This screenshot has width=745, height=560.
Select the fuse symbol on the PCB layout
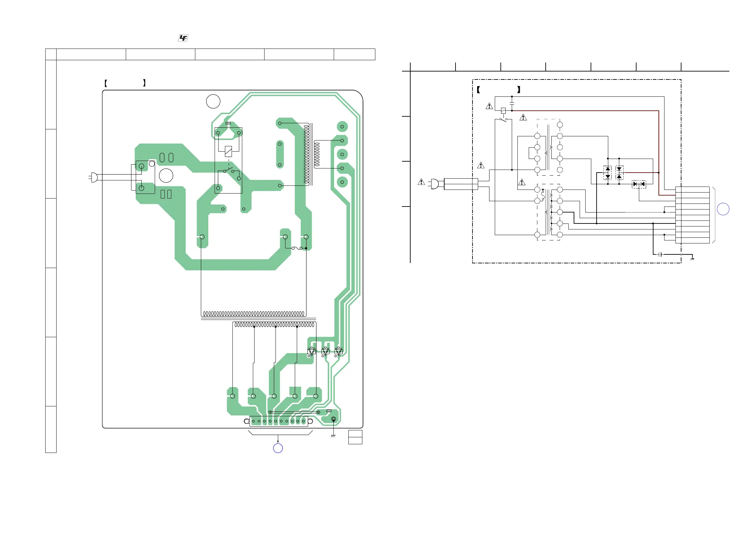(297, 248)
